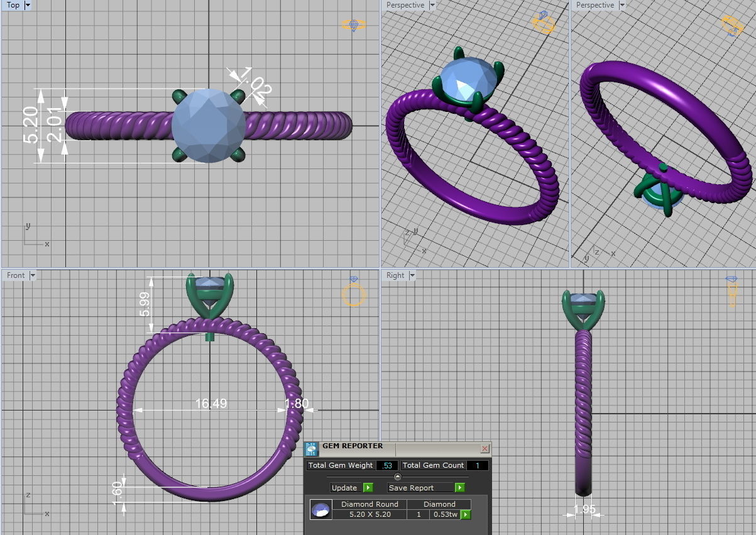Click the Diamond Round cell

click(370, 504)
